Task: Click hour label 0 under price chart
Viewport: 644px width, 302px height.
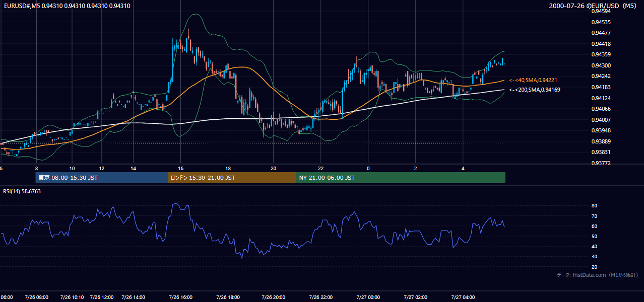Action: [x=368, y=168]
